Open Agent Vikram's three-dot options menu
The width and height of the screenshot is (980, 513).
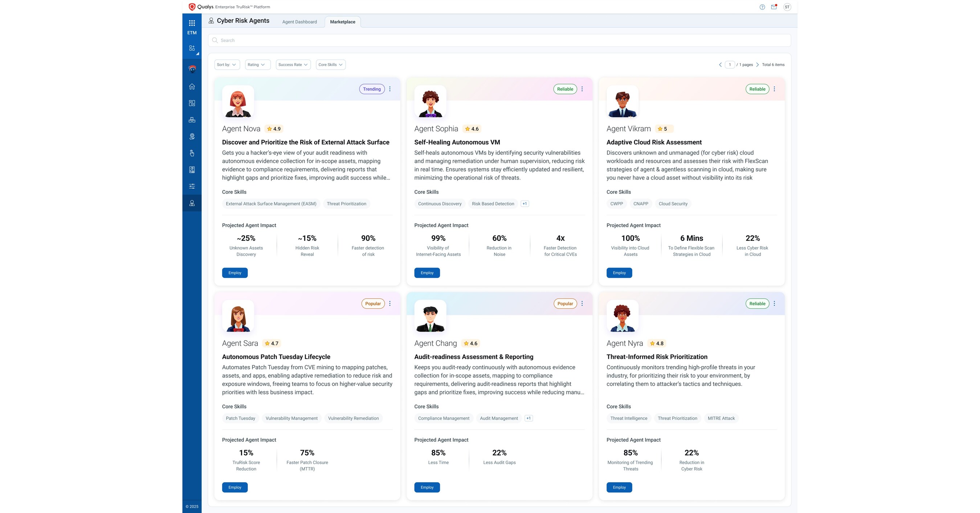[x=774, y=89]
